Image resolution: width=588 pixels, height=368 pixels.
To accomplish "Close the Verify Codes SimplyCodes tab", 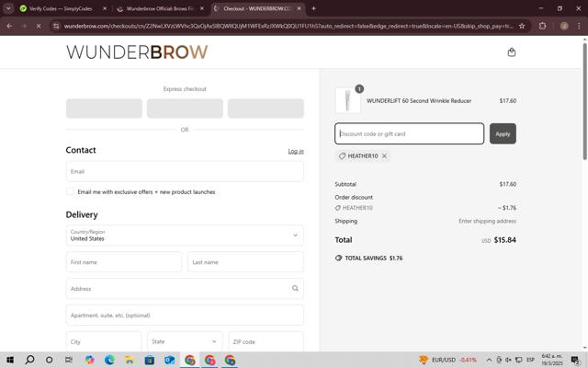I will (x=105, y=8).
